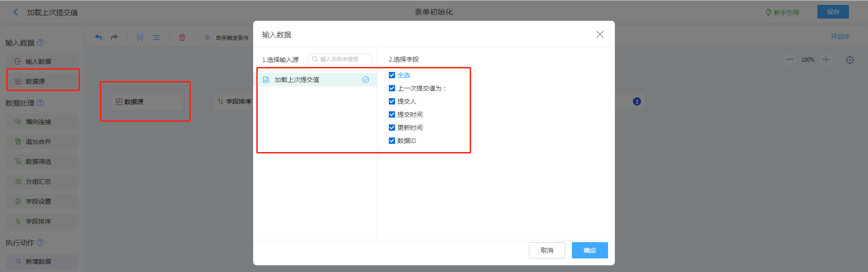Click the 取消 cancel button
The width and height of the screenshot is (868, 272).
[547, 250]
